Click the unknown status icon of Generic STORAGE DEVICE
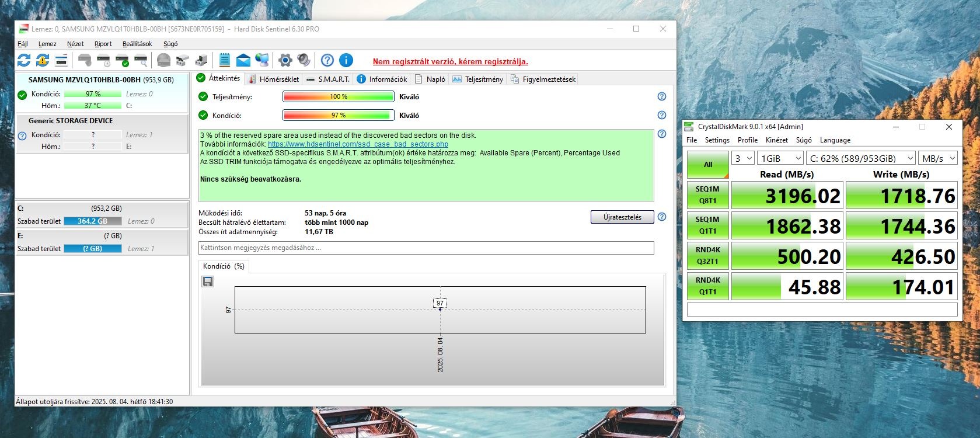This screenshot has width=980, height=438. coord(22,135)
